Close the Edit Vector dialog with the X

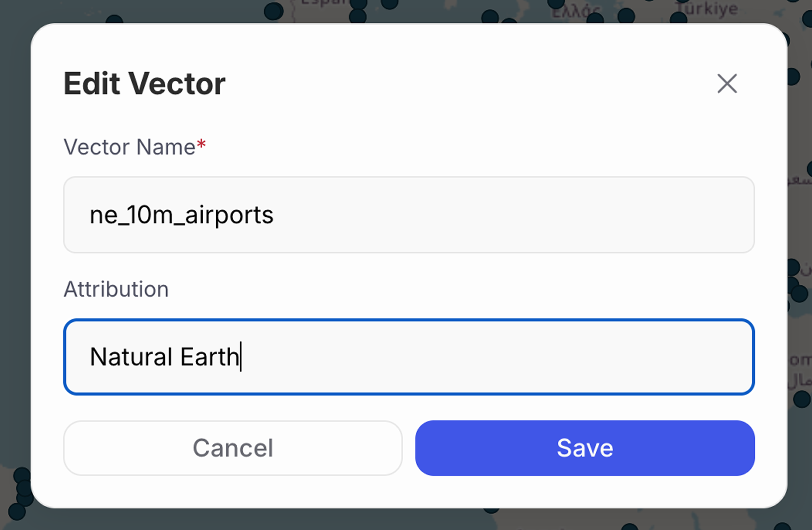click(x=727, y=84)
